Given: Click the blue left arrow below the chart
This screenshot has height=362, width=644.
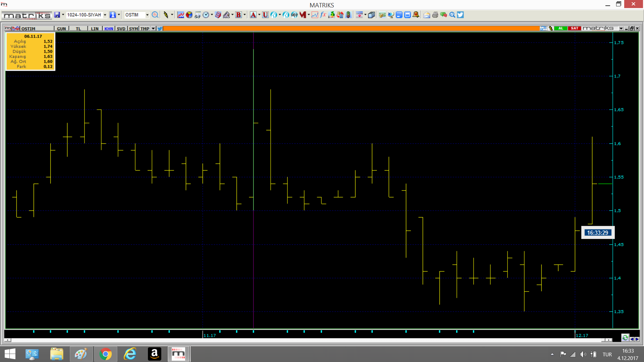Looking at the screenshot, I should click(x=632, y=339).
